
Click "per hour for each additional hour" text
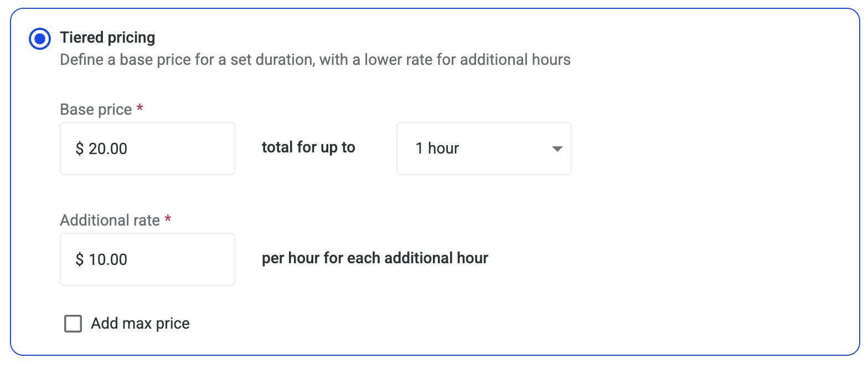click(x=375, y=258)
